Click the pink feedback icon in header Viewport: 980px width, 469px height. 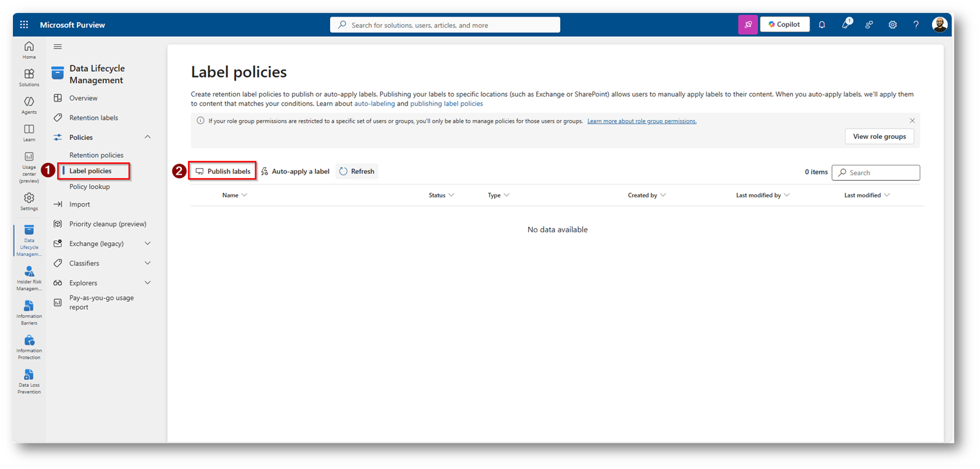click(748, 25)
